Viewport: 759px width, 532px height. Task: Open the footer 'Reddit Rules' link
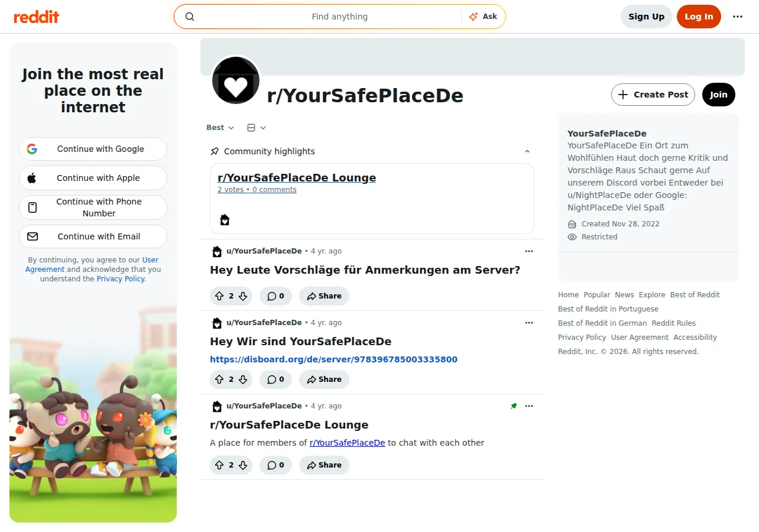click(x=674, y=323)
